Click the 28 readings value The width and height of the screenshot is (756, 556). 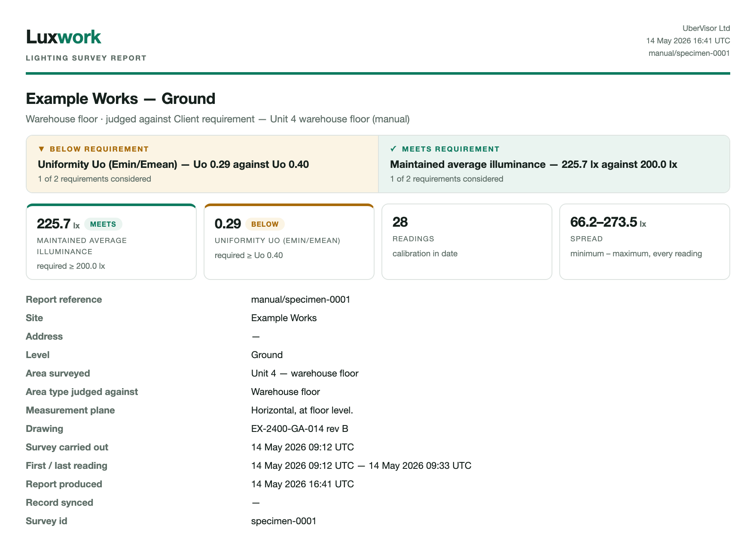(x=400, y=222)
